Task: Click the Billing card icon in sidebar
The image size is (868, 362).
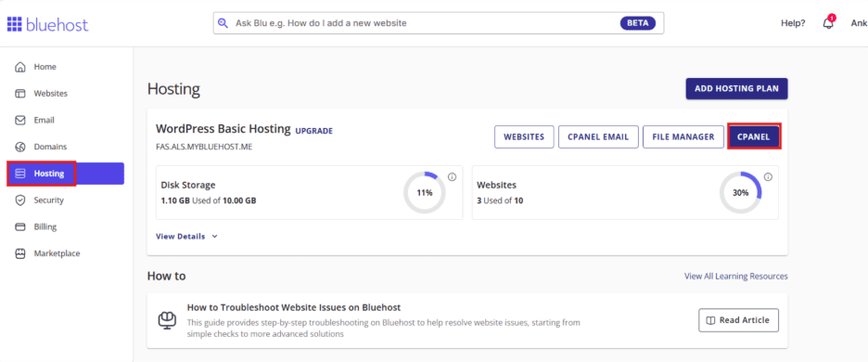Action: pyautogui.click(x=20, y=226)
